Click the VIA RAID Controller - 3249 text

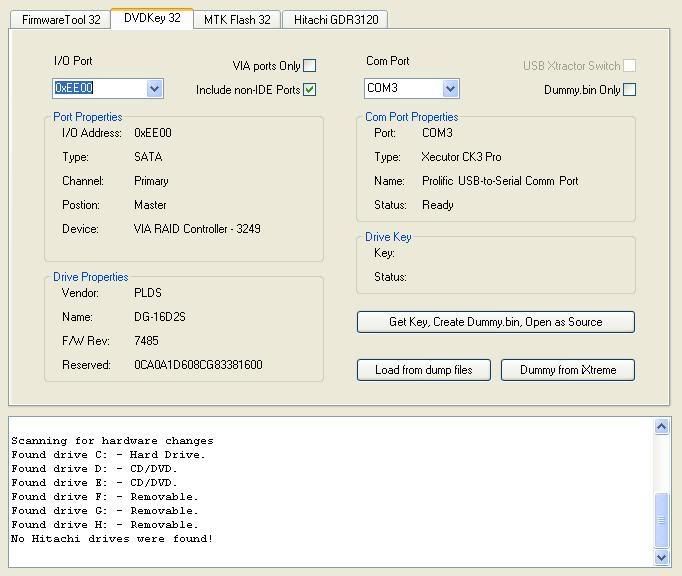click(x=197, y=229)
